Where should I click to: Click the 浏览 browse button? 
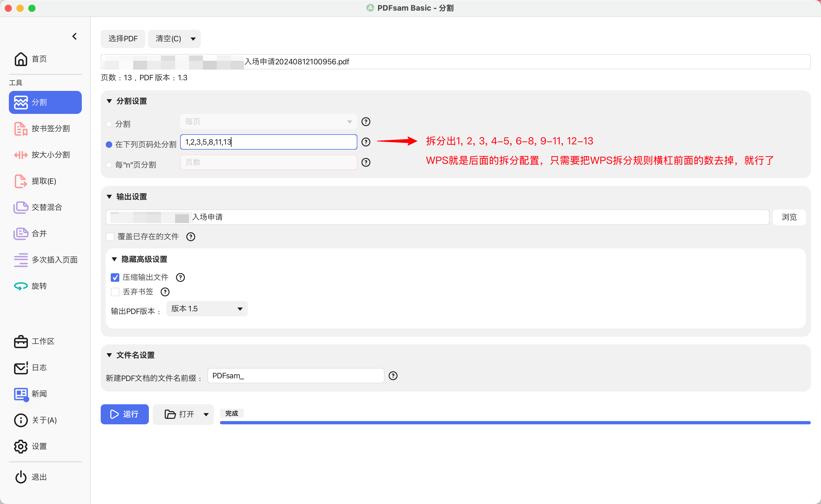[789, 217]
